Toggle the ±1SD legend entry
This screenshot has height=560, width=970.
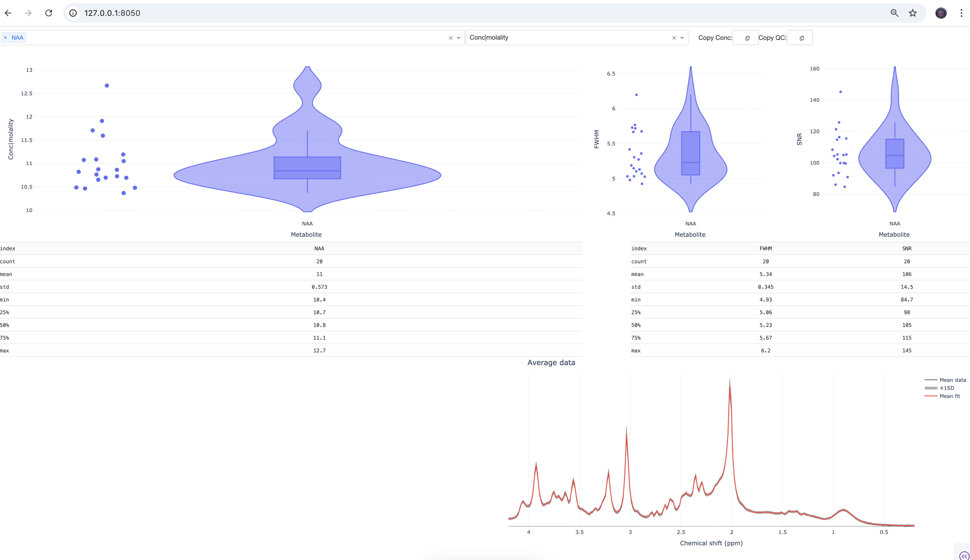pos(947,388)
